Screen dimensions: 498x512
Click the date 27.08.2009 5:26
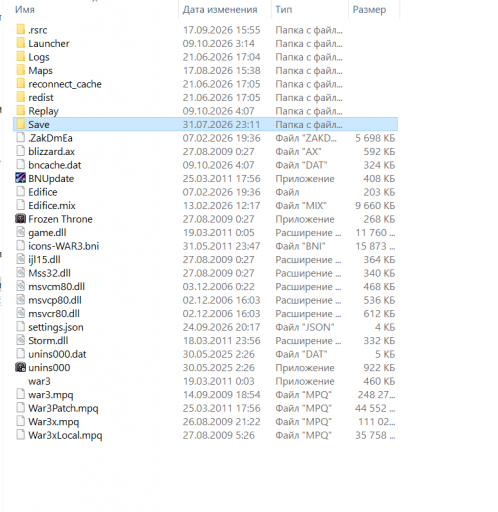click(218, 435)
